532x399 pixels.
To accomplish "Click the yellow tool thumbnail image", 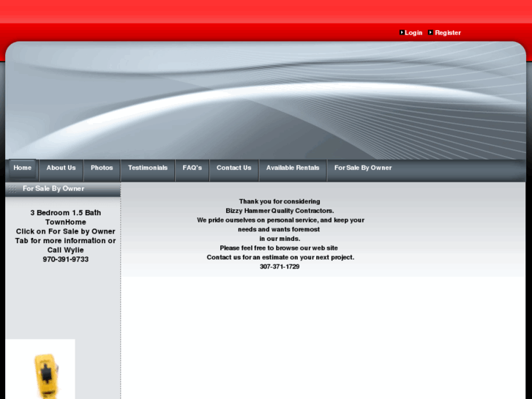I will pos(40,369).
